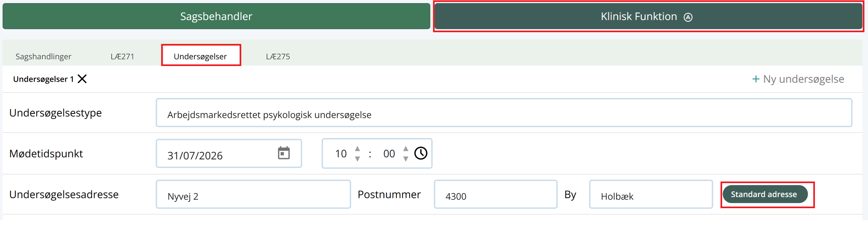This screenshot has height=229, width=868.
Task: Open the LÆ271 tab
Action: [x=122, y=57]
